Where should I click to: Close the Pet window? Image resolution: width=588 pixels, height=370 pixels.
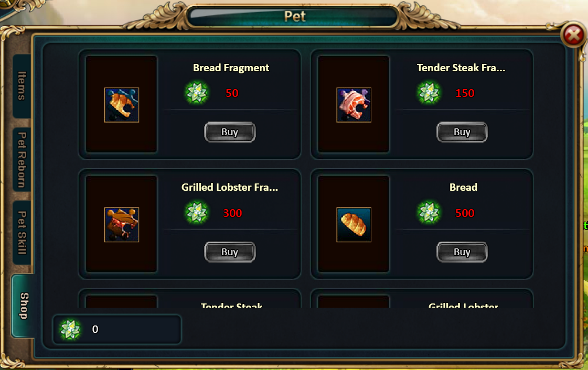pyautogui.click(x=573, y=35)
